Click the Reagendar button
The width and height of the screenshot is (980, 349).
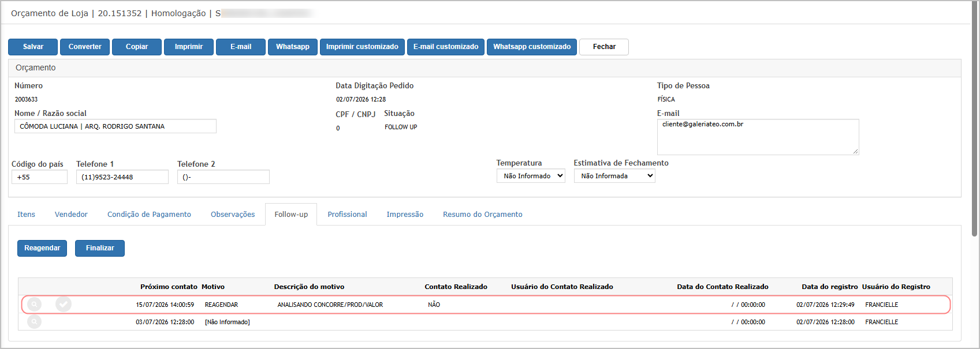[42, 248]
